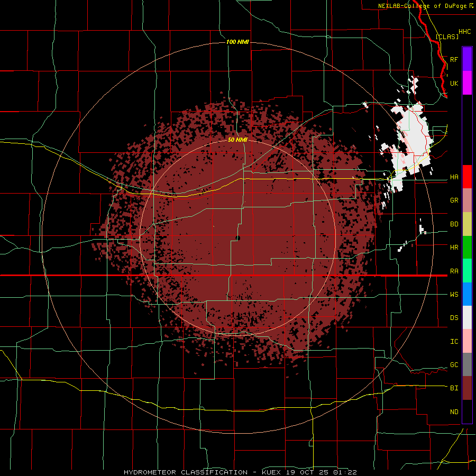
Task: Click the DS white legend color
Action: pos(467,317)
